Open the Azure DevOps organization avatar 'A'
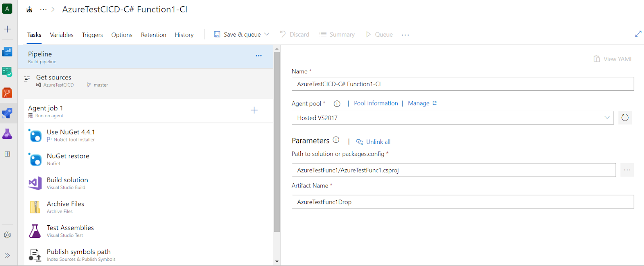Image resolution: width=644 pixels, height=266 pixels. click(7, 8)
